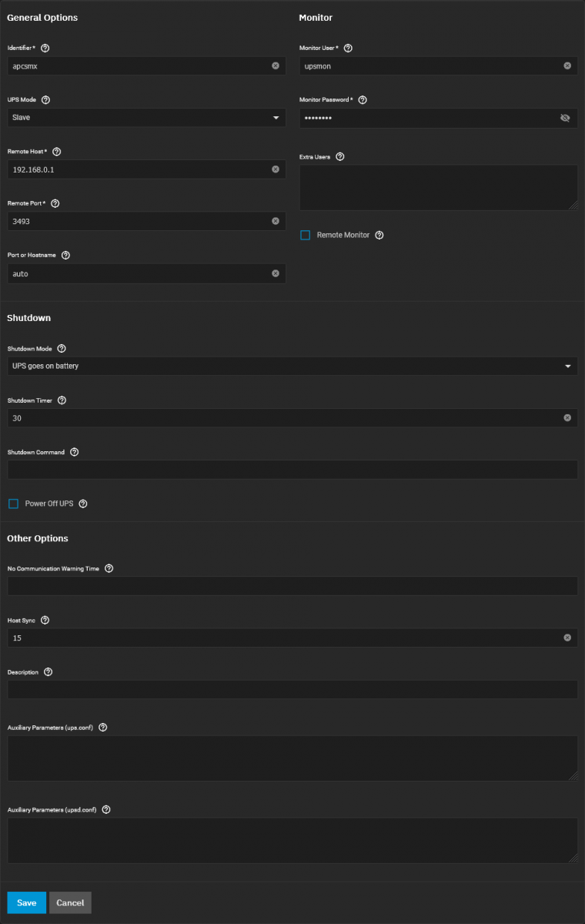The width and height of the screenshot is (585, 924).
Task: Focus the Shutdown Command input field
Action: click(292, 470)
